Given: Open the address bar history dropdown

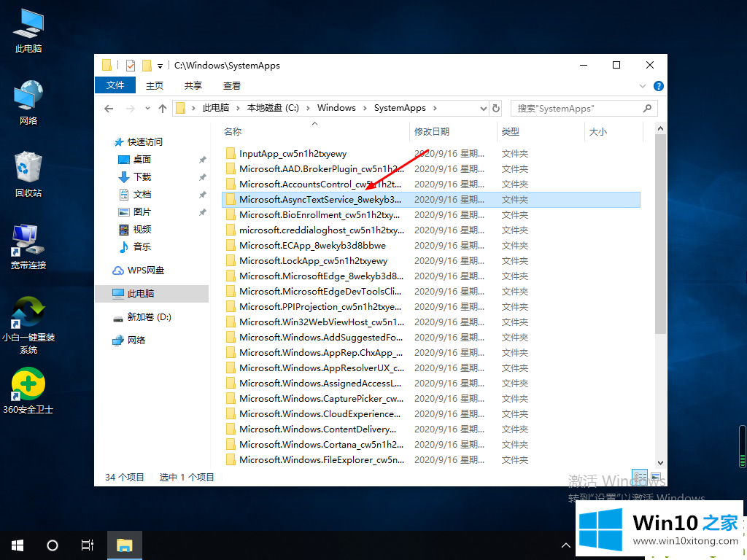Looking at the screenshot, I should (x=483, y=109).
